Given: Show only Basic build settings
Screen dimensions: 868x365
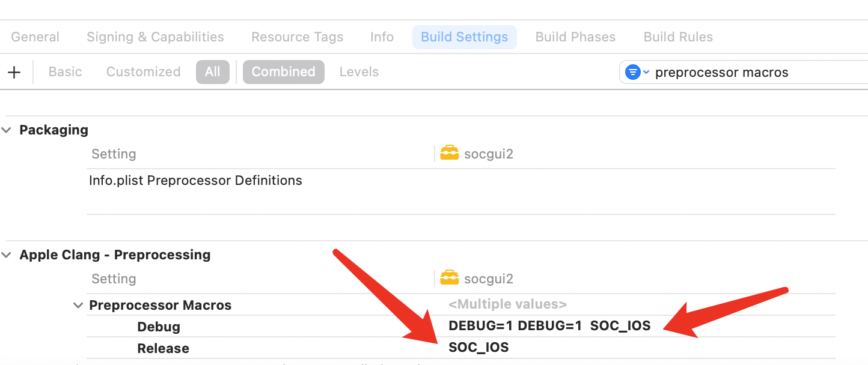Looking at the screenshot, I should (65, 72).
